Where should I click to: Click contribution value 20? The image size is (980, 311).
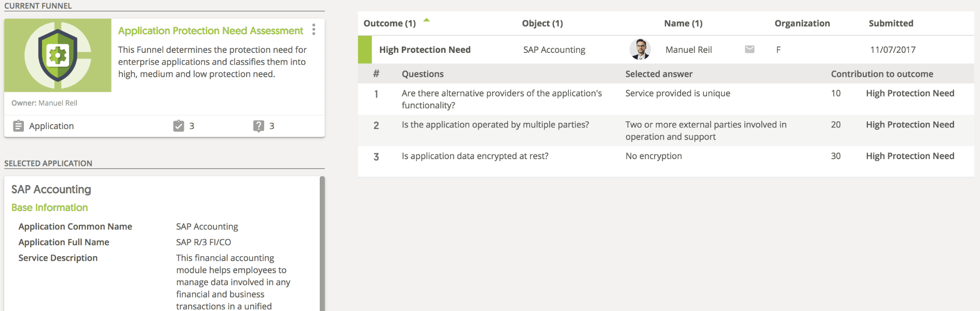click(x=836, y=124)
